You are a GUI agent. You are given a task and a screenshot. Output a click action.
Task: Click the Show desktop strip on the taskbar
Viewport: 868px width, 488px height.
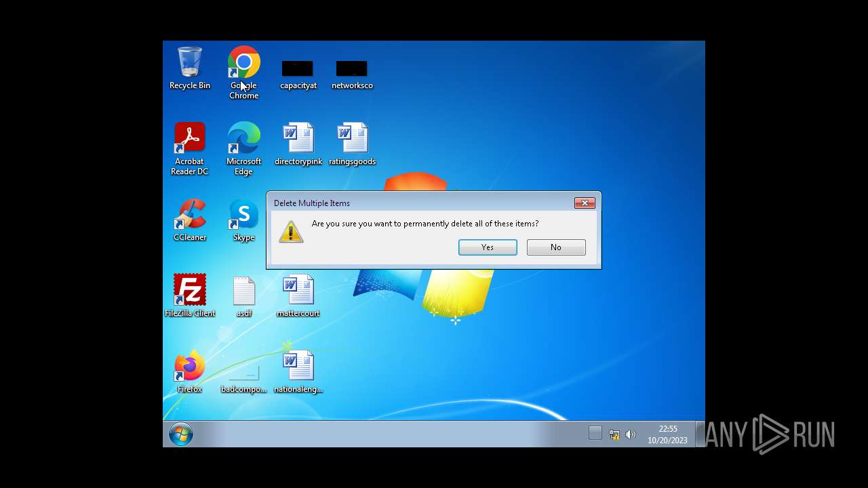pos(700,434)
